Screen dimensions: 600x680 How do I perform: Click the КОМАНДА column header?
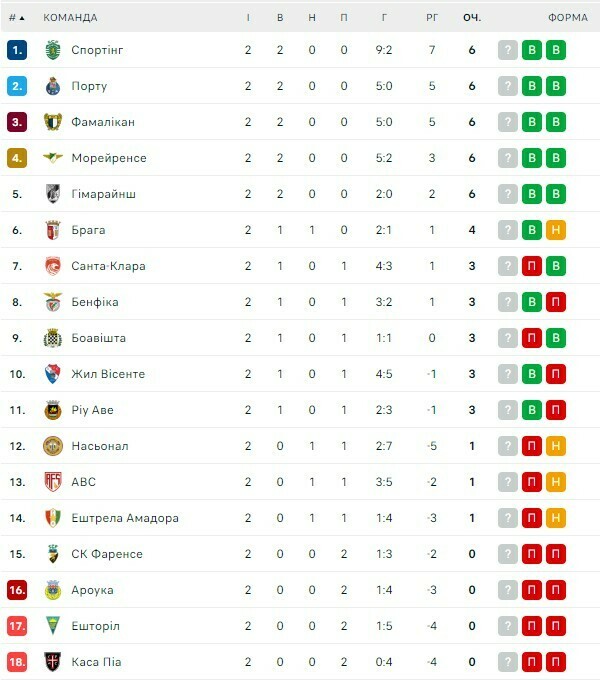point(70,17)
